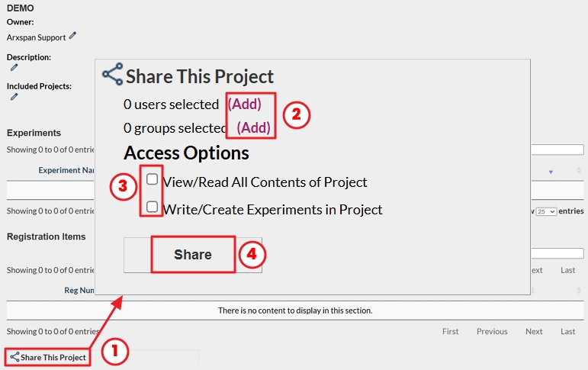The height and width of the screenshot is (370, 588).
Task: Click the pencil icon under Included Projects
Action: (14, 97)
